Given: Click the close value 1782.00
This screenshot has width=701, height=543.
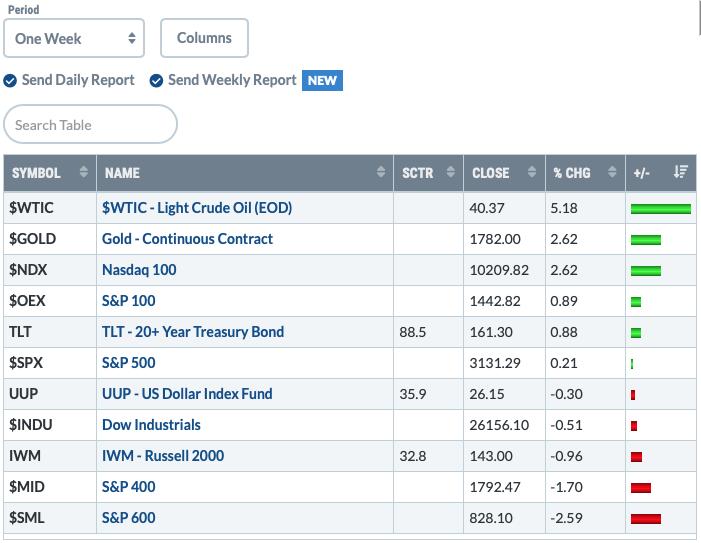Looking at the screenshot, I should tap(495, 239).
